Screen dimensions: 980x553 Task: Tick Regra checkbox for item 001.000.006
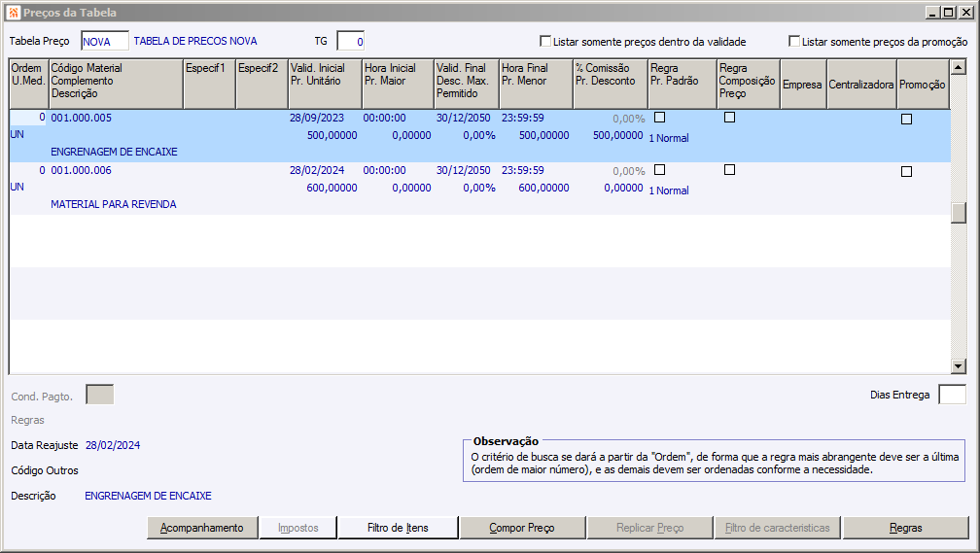[659, 170]
